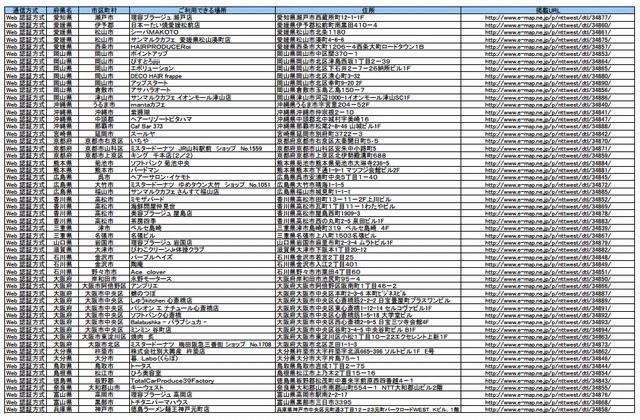Select the アンプリエ cell
This screenshot has width=640, height=420.
coord(202,286)
